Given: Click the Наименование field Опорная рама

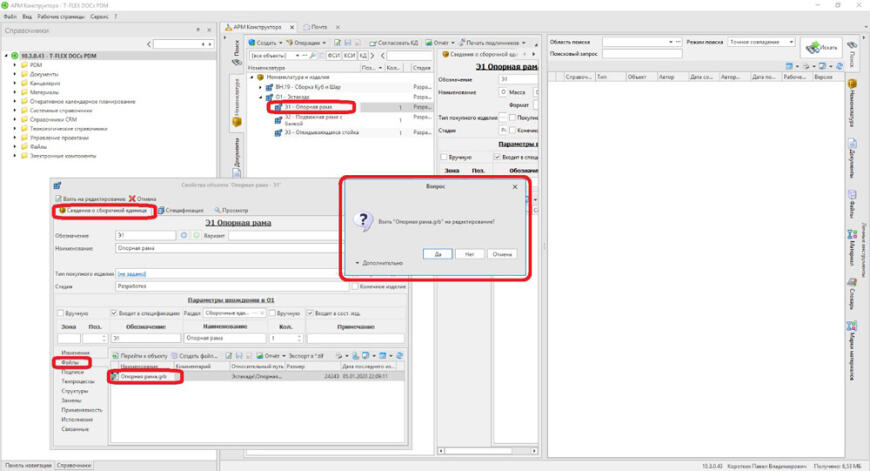Looking at the screenshot, I should pos(229,249).
